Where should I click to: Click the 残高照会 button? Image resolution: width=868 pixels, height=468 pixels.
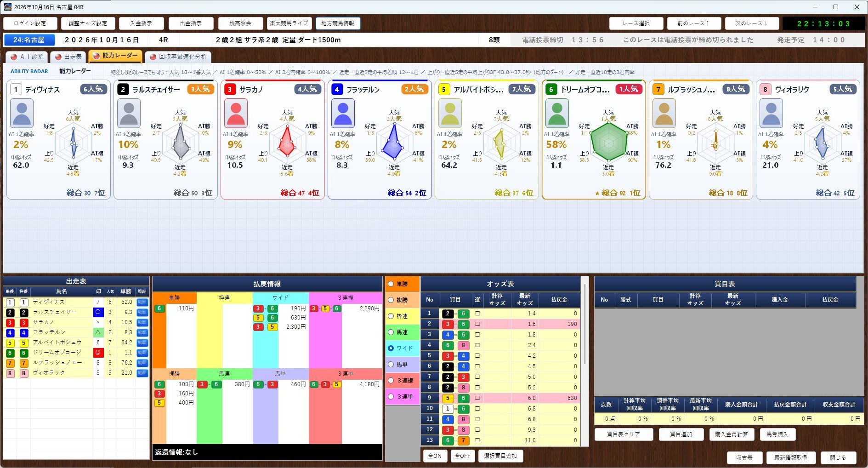click(x=240, y=23)
